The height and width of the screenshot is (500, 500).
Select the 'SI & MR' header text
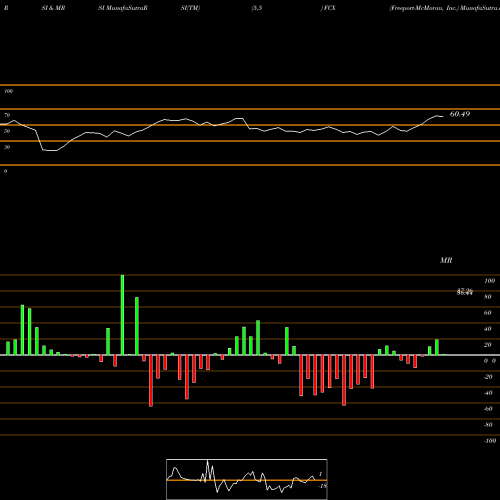coord(53,8)
